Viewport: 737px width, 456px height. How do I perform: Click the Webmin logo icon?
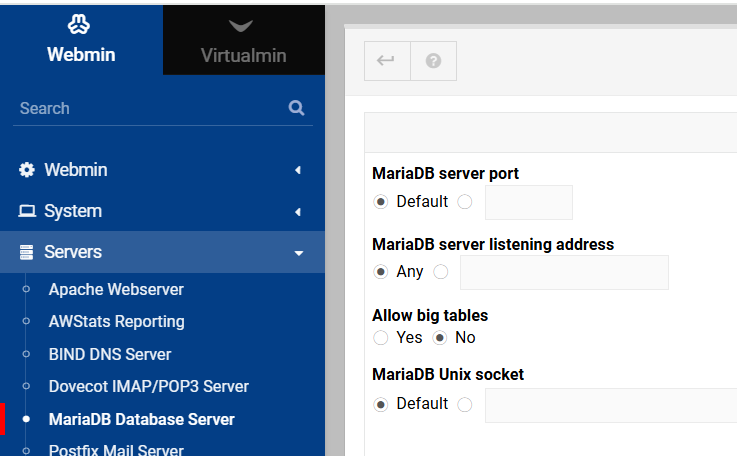(x=81, y=24)
